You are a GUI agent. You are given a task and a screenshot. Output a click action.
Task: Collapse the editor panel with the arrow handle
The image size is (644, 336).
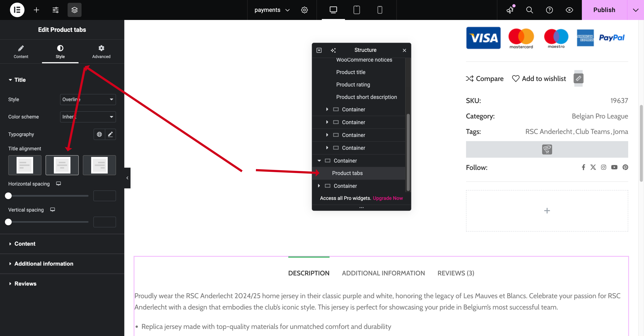pos(127,178)
